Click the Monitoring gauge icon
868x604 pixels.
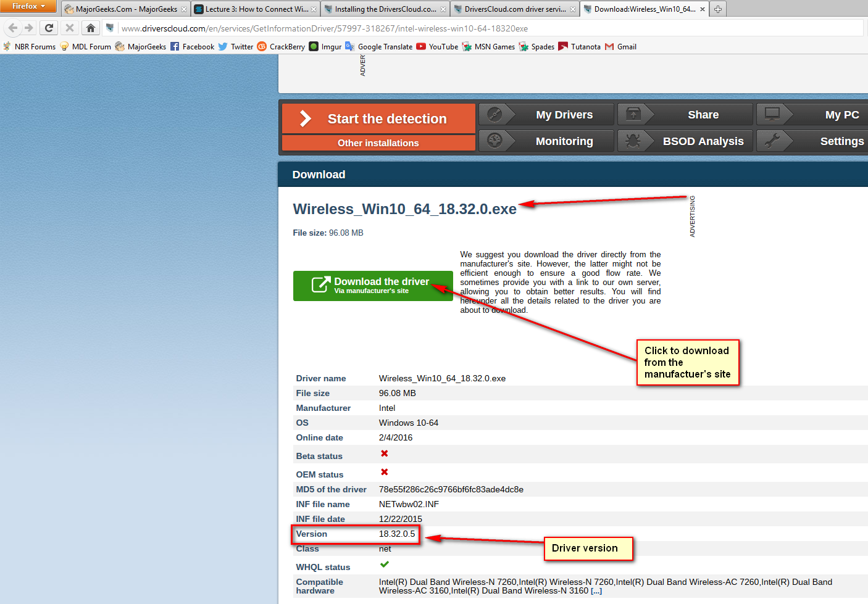494,141
